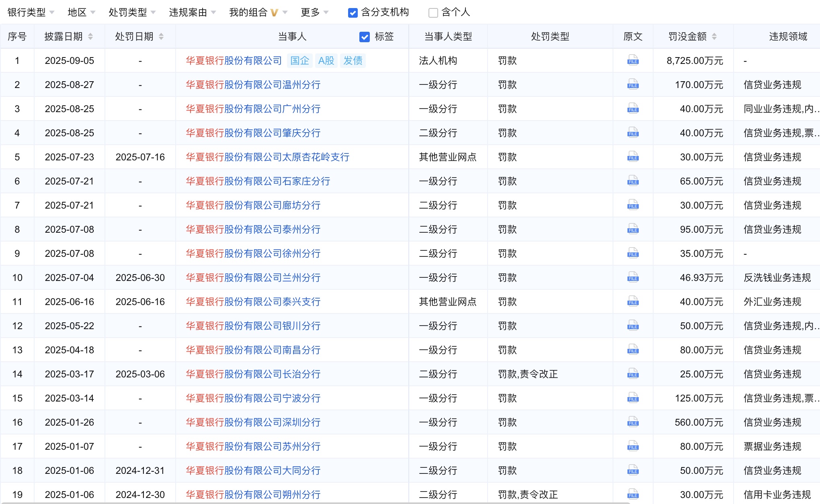Open the file icon for the Wenzhou branch (温州分行) row
Viewport: 820px width, 504px height.
pos(633,84)
